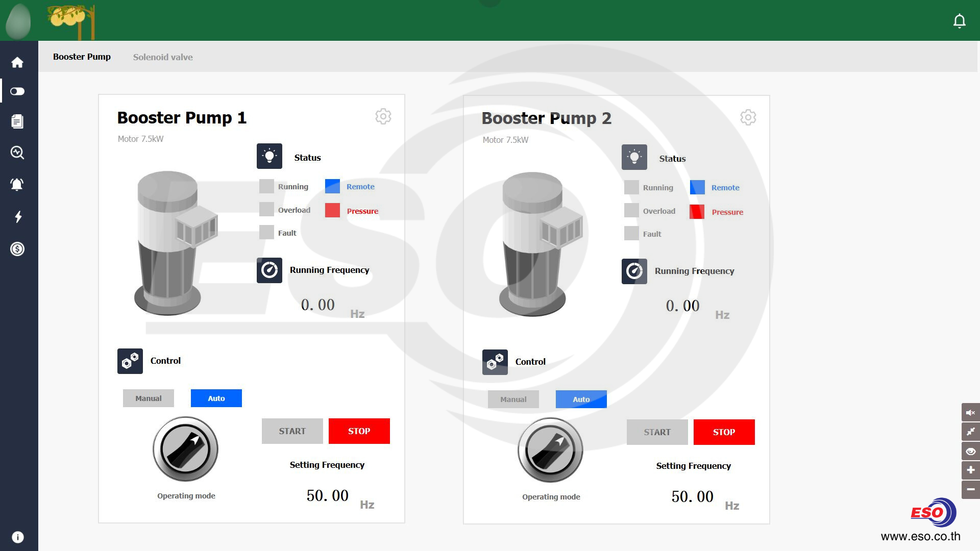This screenshot has height=551, width=980.
Task: Open the energy lightning bolt icon
Action: pos(17,217)
